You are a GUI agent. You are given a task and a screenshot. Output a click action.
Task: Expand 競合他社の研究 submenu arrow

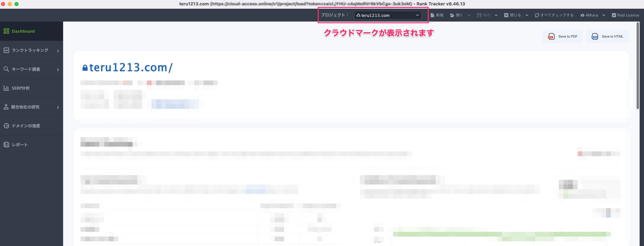(58, 107)
